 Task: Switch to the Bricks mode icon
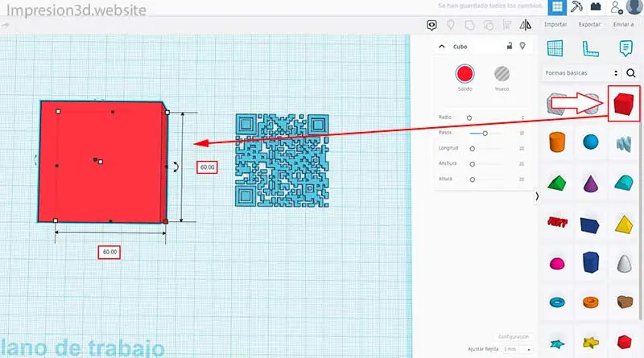[x=596, y=6]
